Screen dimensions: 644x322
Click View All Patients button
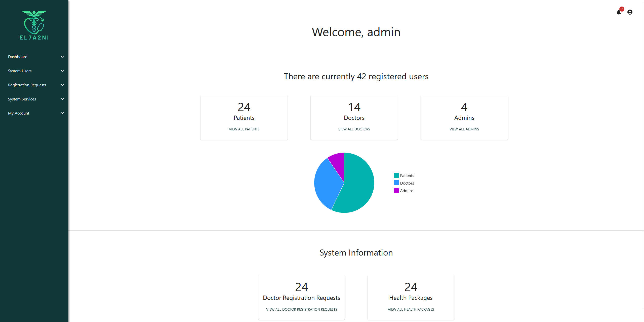(244, 129)
